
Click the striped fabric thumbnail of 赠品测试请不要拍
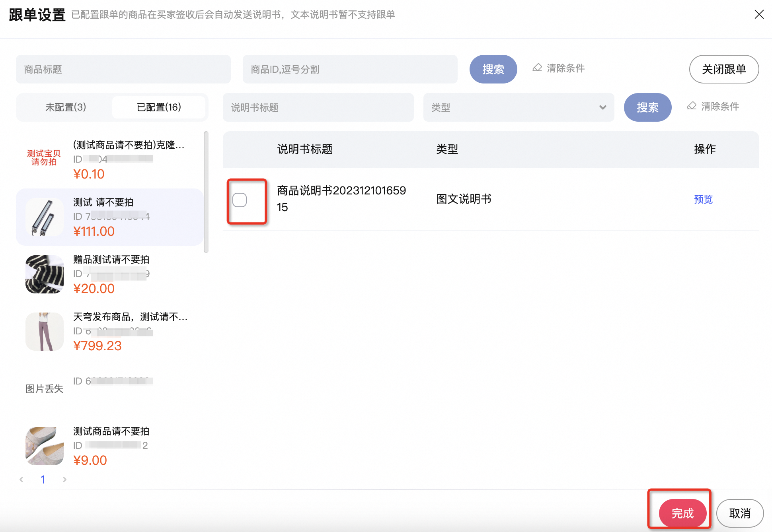tap(44, 274)
